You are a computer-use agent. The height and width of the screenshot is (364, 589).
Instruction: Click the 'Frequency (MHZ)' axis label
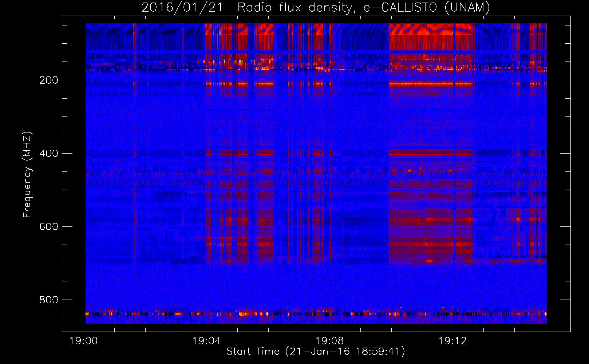tap(27, 175)
